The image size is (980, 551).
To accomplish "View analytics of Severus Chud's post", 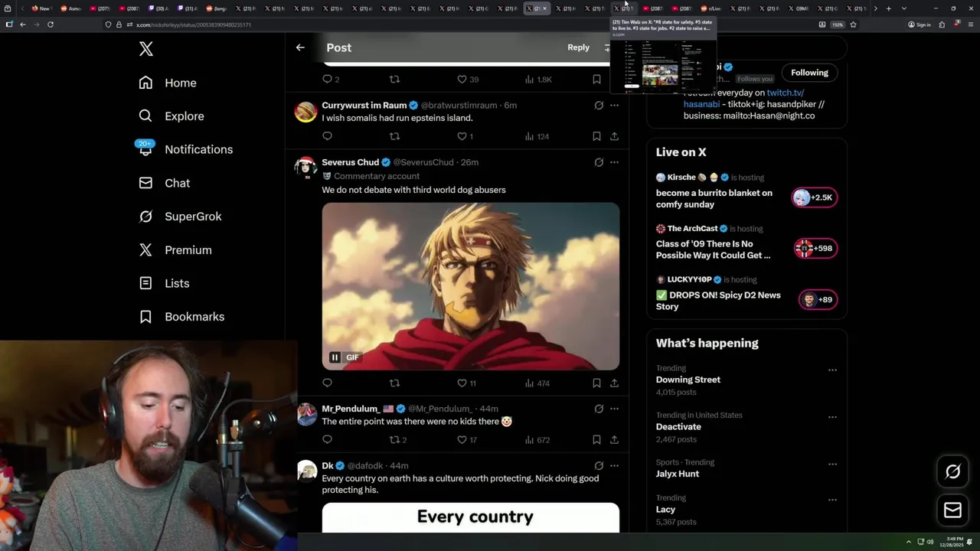I will pyautogui.click(x=537, y=383).
